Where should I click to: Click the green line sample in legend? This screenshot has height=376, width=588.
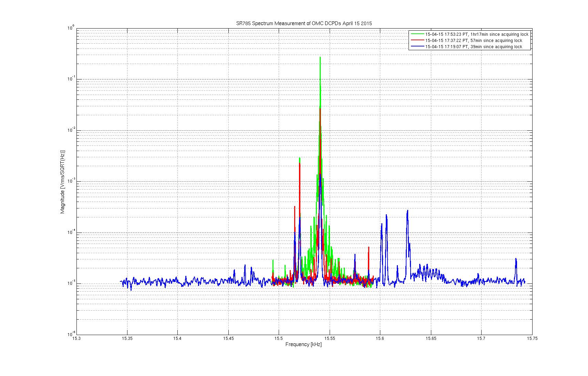click(417, 34)
